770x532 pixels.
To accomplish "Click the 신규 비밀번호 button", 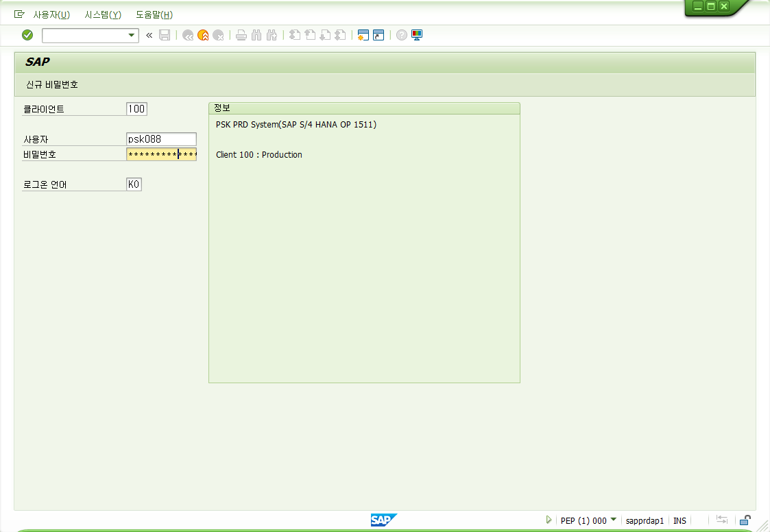I will (x=52, y=85).
